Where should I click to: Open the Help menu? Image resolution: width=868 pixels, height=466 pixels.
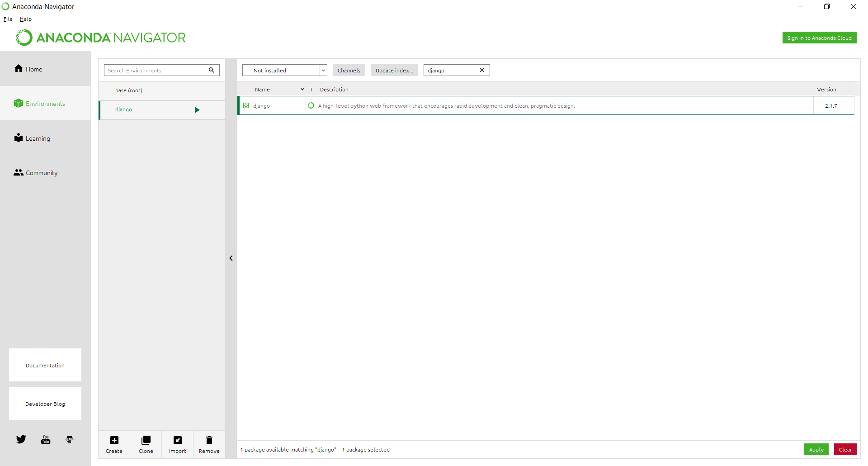(x=26, y=19)
